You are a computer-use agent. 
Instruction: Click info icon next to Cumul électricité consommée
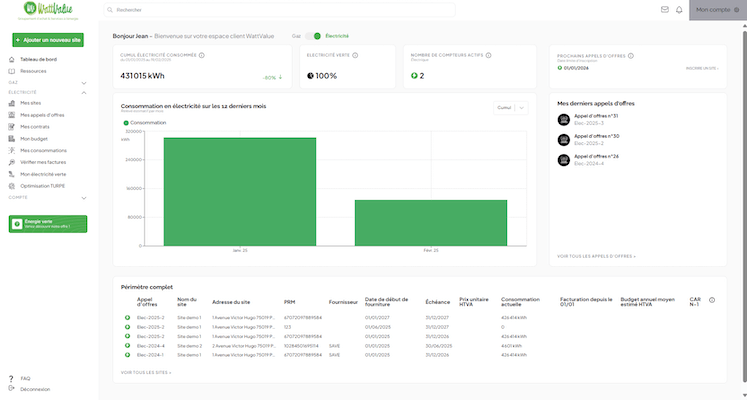(202, 55)
